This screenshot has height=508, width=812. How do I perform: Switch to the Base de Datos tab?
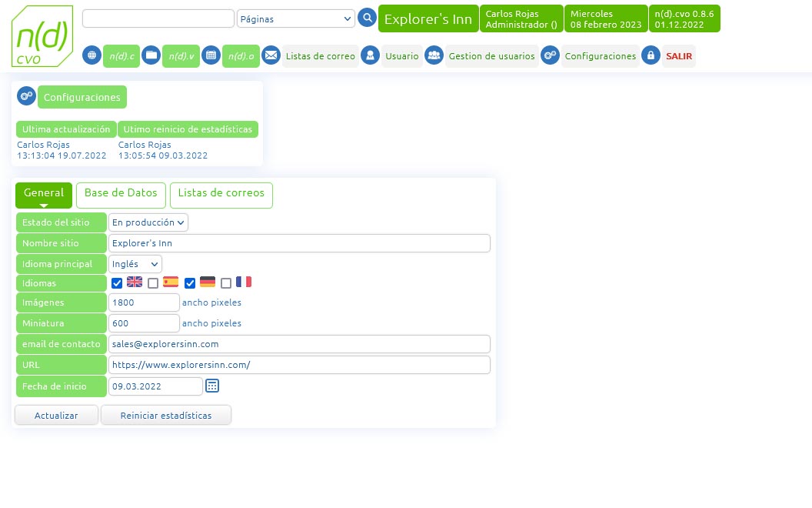121,195
